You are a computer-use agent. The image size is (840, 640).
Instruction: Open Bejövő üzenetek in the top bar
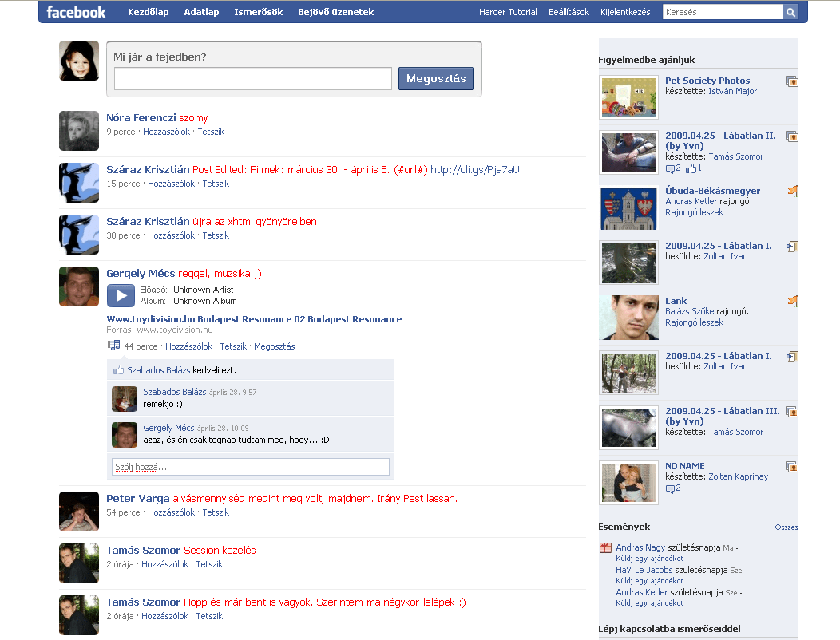(335, 12)
